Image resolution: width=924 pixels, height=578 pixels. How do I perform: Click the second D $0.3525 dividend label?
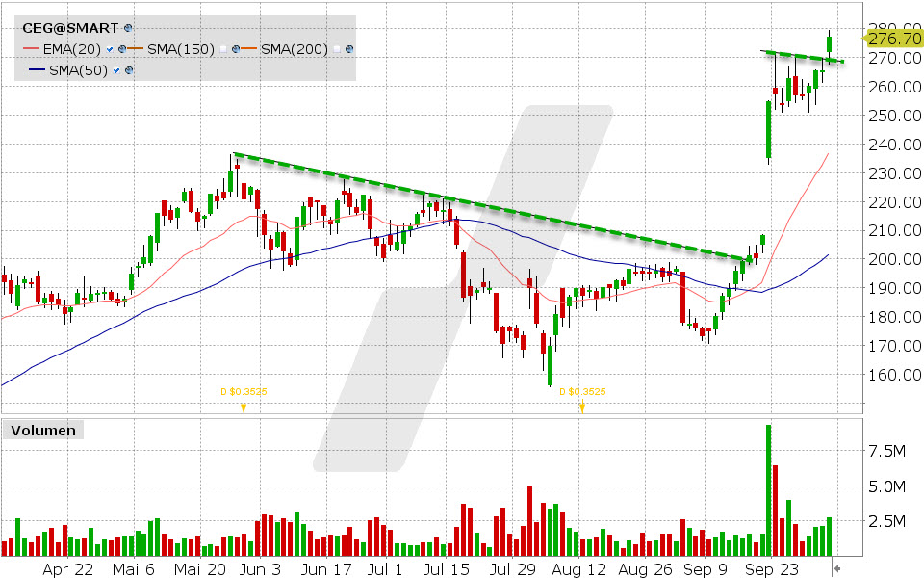(582, 391)
